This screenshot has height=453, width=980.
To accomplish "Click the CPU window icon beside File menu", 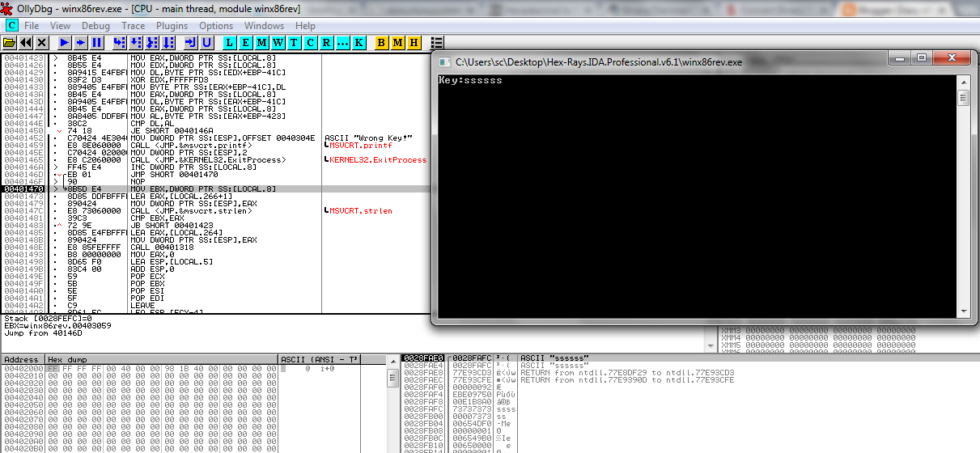I will (11, 26).
